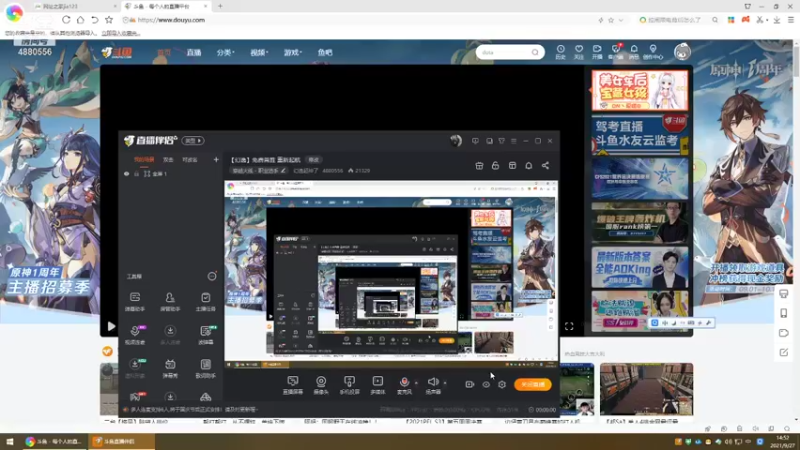800x450 pixels.
Task: Open the Douyu messages bell icon
Action: coord(634,52)
